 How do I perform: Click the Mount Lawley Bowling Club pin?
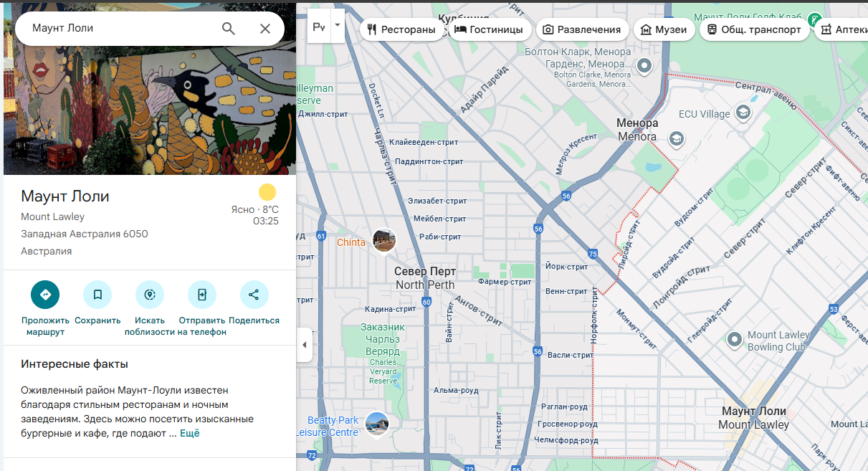coord(734,339)
